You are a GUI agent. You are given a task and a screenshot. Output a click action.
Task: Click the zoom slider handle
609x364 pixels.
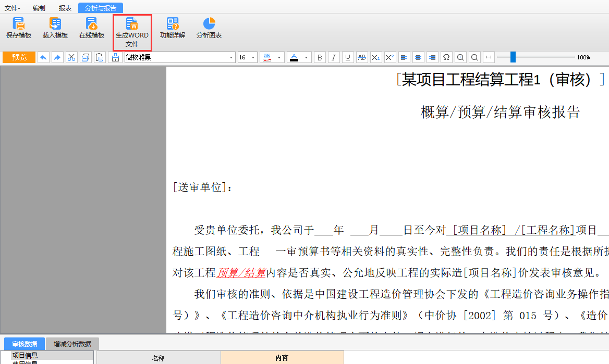(x=513, y=57)
